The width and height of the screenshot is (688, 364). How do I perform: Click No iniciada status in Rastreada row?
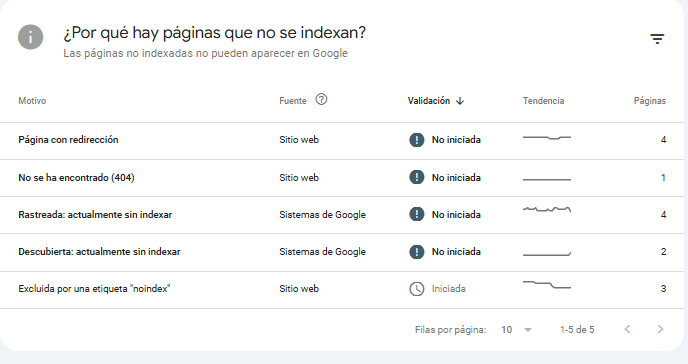tap(456, 214)
